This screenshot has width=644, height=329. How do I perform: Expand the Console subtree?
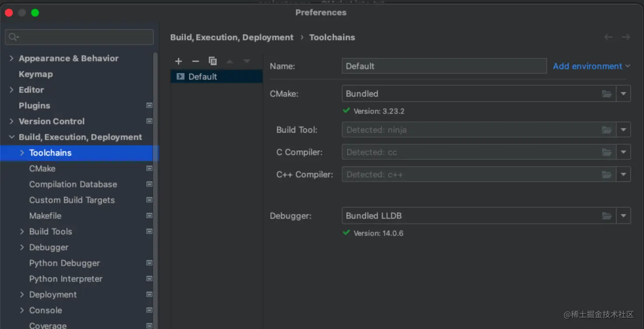coord(22,310)
